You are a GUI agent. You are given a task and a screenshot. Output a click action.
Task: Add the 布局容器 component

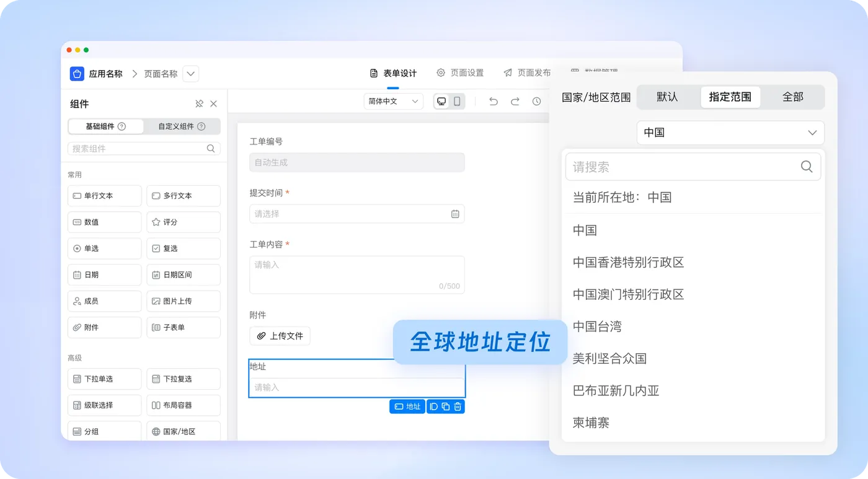coord(184,405)
